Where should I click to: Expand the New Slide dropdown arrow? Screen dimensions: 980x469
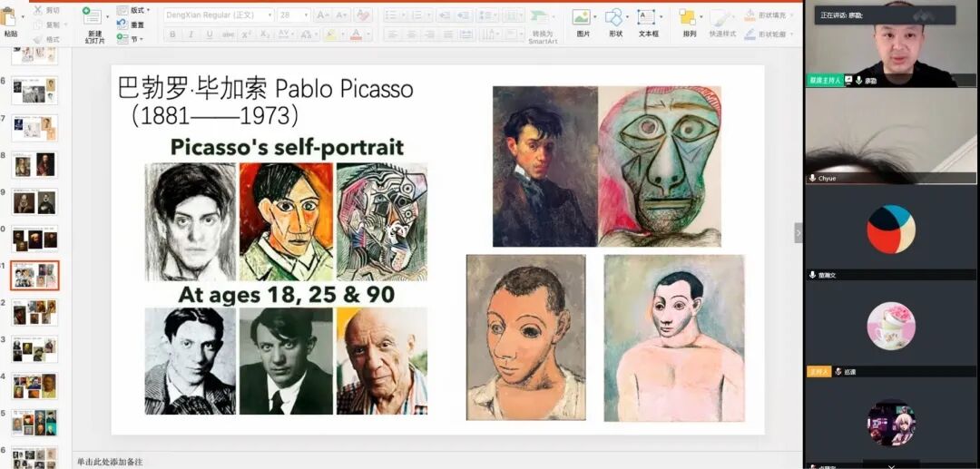106,18
